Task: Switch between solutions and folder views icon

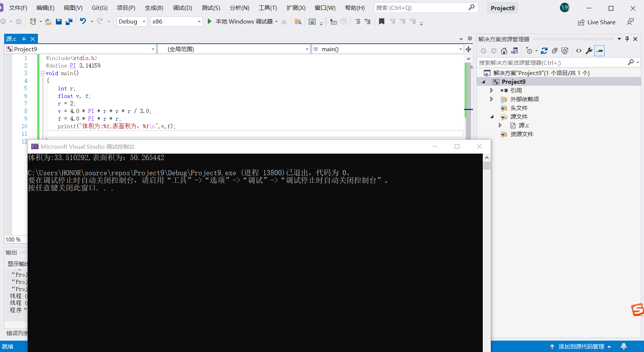Action: (x=515, y=51)
